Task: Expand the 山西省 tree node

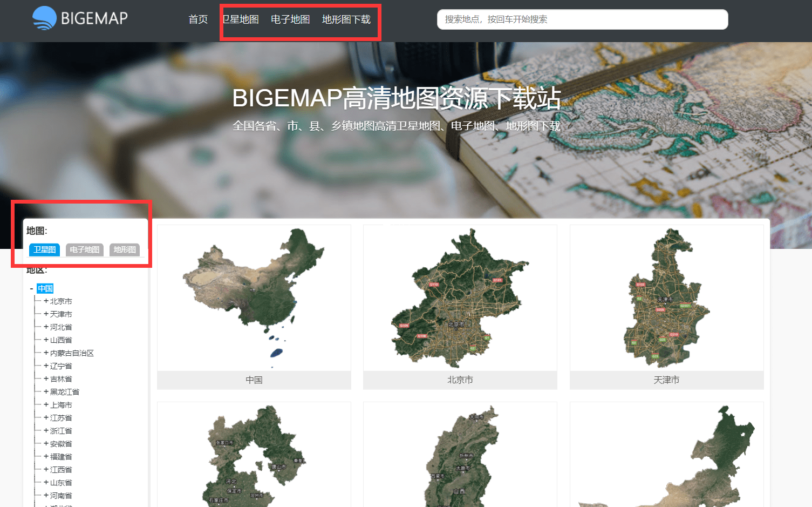Action: tap(46, 340)
